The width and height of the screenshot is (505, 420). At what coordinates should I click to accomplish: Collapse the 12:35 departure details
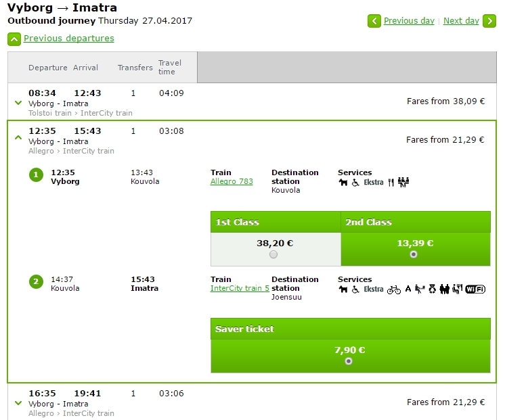(x=18, y=137)
